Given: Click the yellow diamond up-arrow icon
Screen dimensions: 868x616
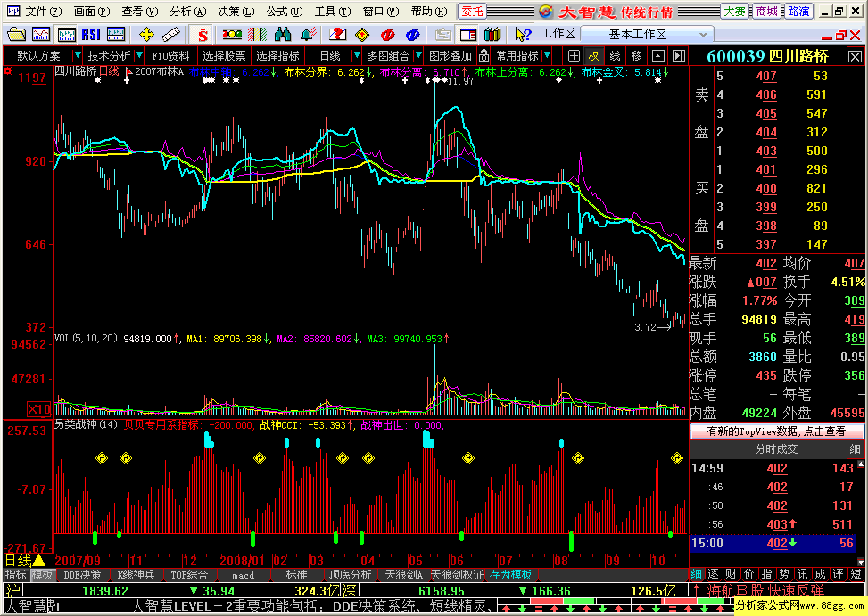Looking at the screenshot, I should 362,34.
